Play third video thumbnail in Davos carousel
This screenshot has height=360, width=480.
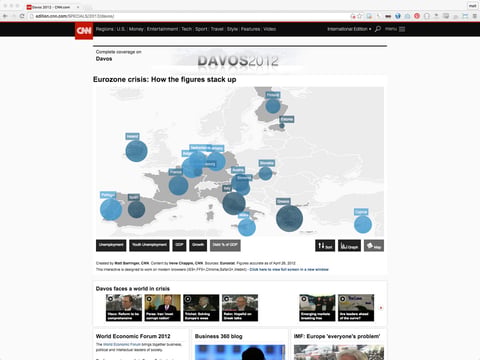click(201, 308)
